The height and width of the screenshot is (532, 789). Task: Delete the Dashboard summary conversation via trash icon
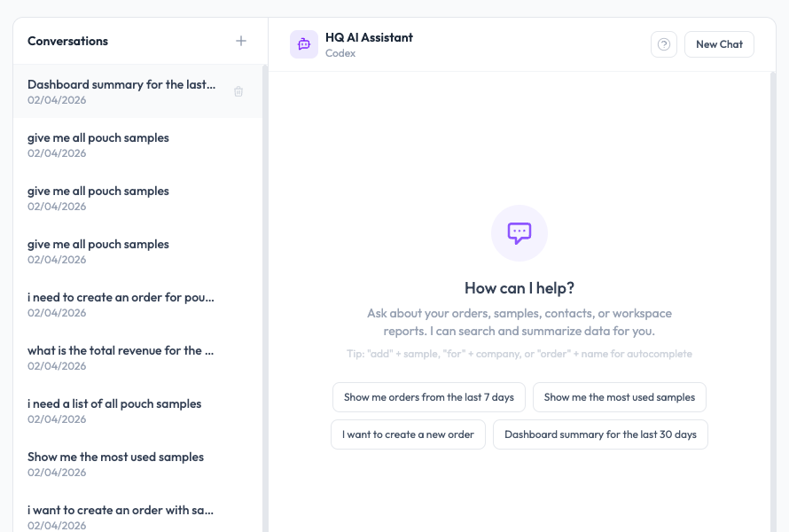pyautogui.click(x=238, y=91)
